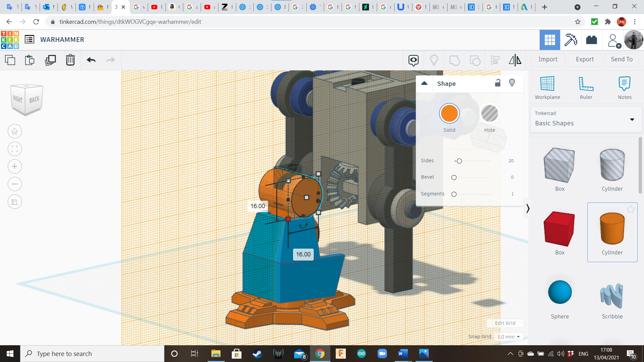The image size is (644, 362).
Task: Click the Import button
Action: [x=548, y=59]
